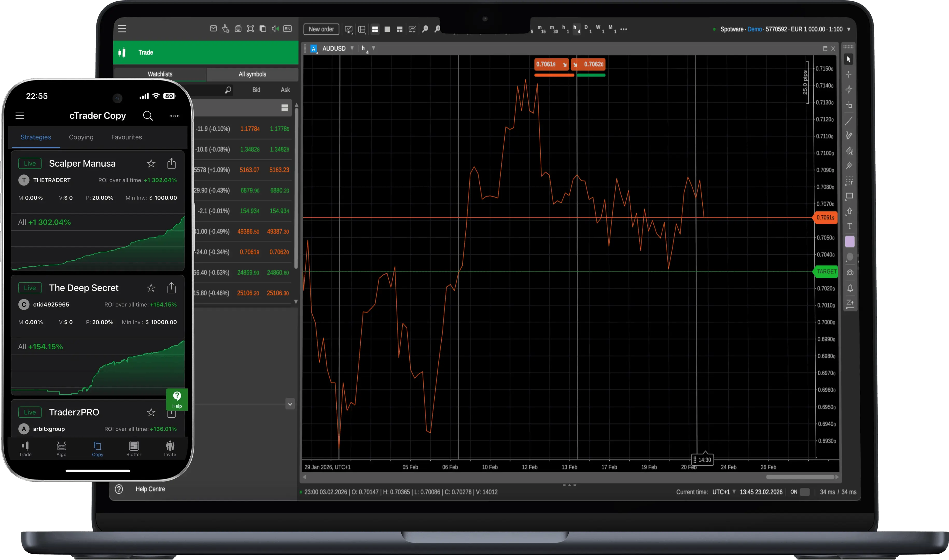Switch to the All symbols tab
The height and width of the screenshot is (560, 949).
click(x=252, y=74)
